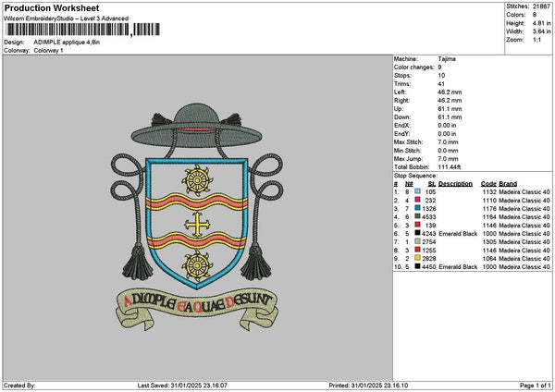
Task: Click the barcode under the worksheet title
Action: coord(67,31)
